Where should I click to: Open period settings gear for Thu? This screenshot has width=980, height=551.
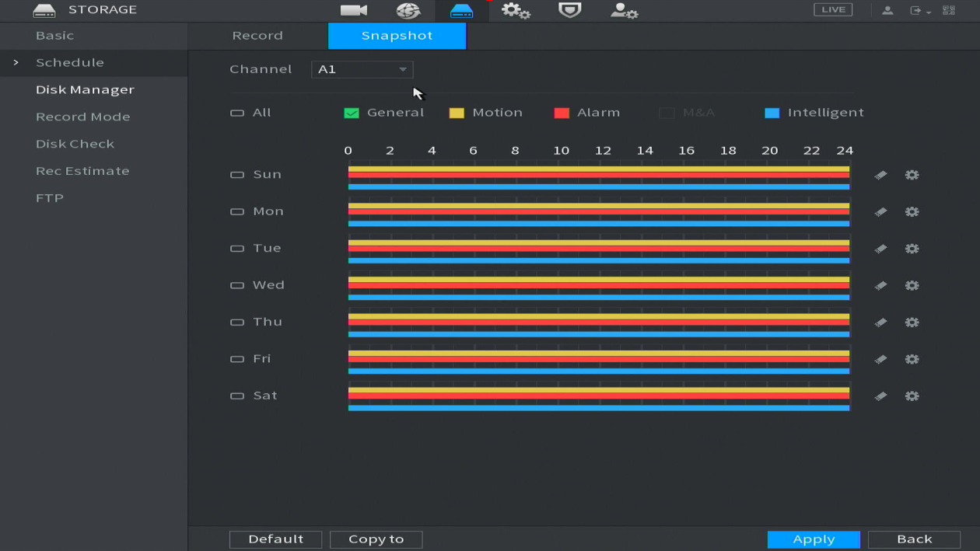912,323
